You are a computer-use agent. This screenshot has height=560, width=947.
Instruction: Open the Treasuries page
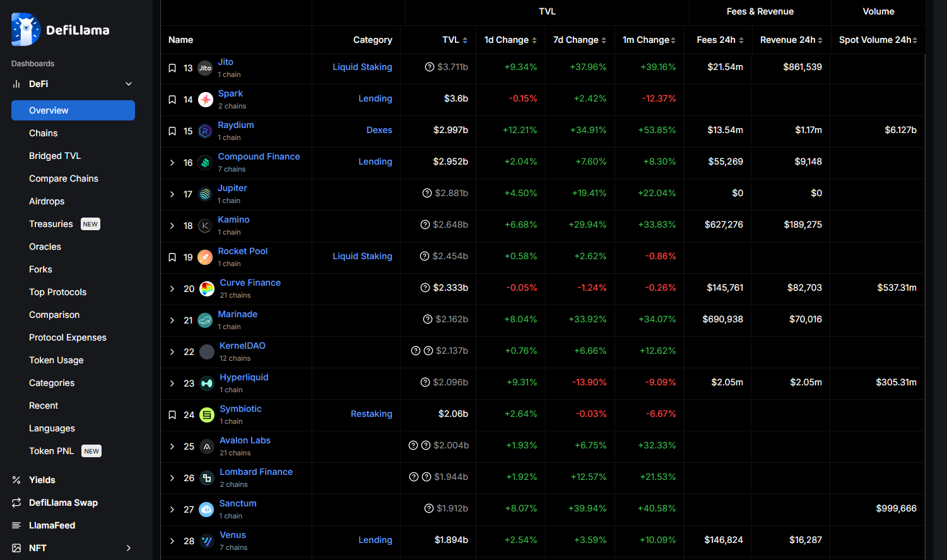click(51, 224)
